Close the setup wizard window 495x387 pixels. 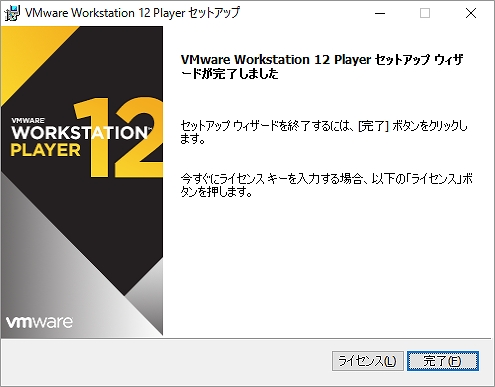(471, 13)
